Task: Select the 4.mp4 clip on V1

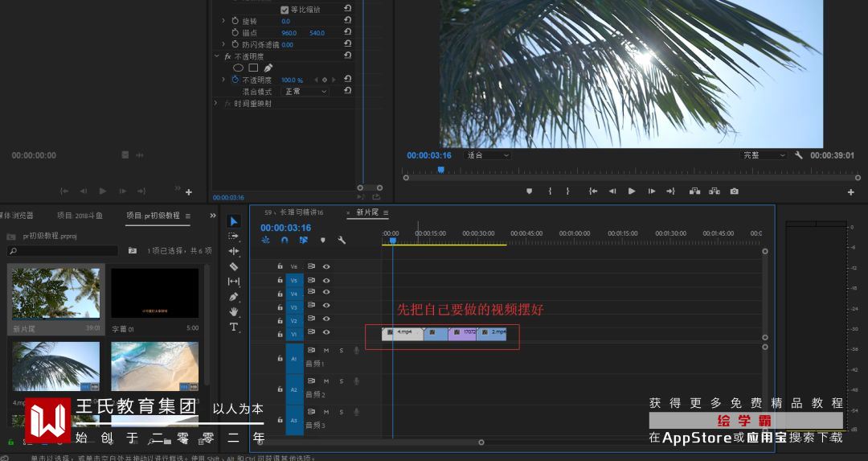Action: 403,334
